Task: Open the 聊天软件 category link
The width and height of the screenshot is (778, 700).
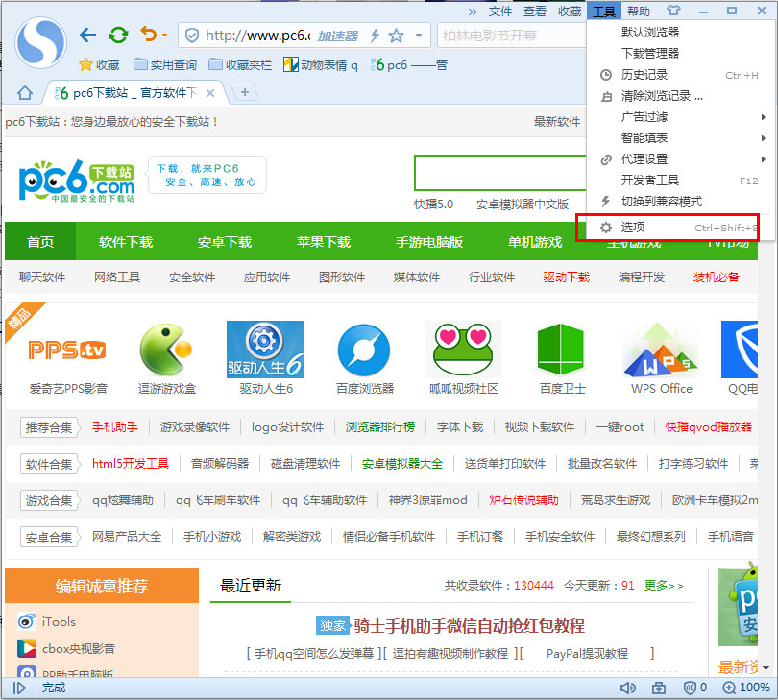Action: coord(42,278)
